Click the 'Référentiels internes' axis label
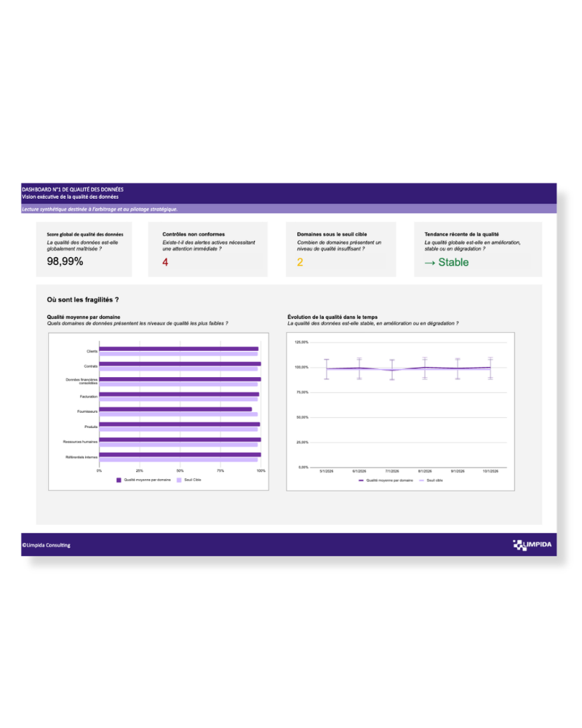This screenshot has width=582, height=728. (81, 457)
